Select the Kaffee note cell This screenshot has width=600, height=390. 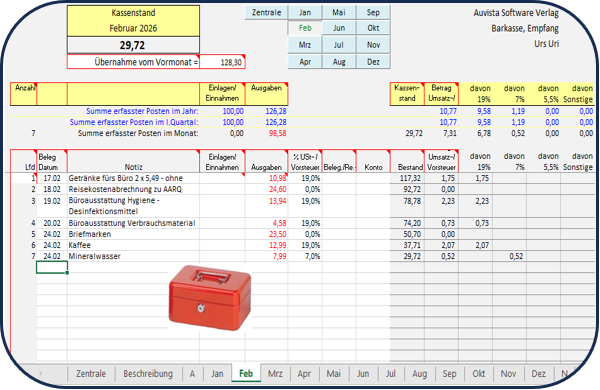[x=133, y=245]
